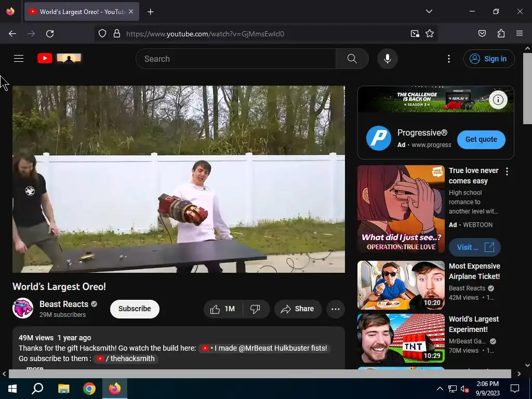Click the vertical page scrollbar thumb
Image resolution: width=532 pixels, height=399 pixels.
pos(527,89)
